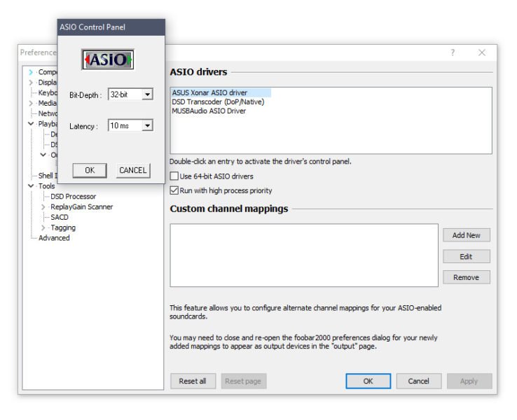This screenshot has height=420, width=517.
Task: Expand the Tagging tree node
Action: point(43,227)
